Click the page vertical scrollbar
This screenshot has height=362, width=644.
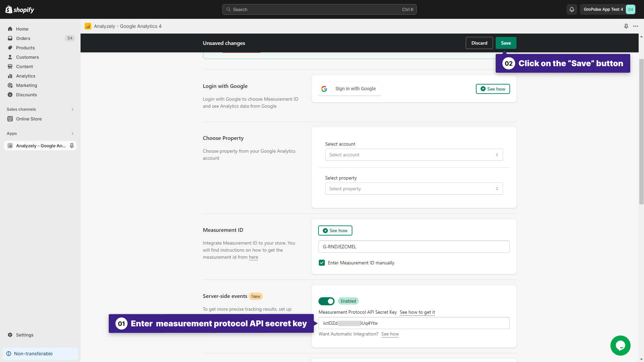pos(641,132)
